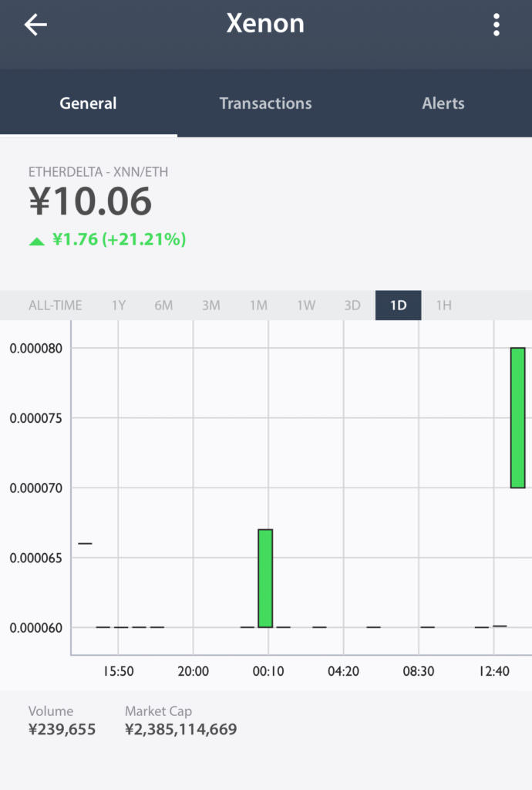This screenshot has width=532, height=790.
Task: Tap the tall green candlestick near 12:40
Action: coord(517,417)
